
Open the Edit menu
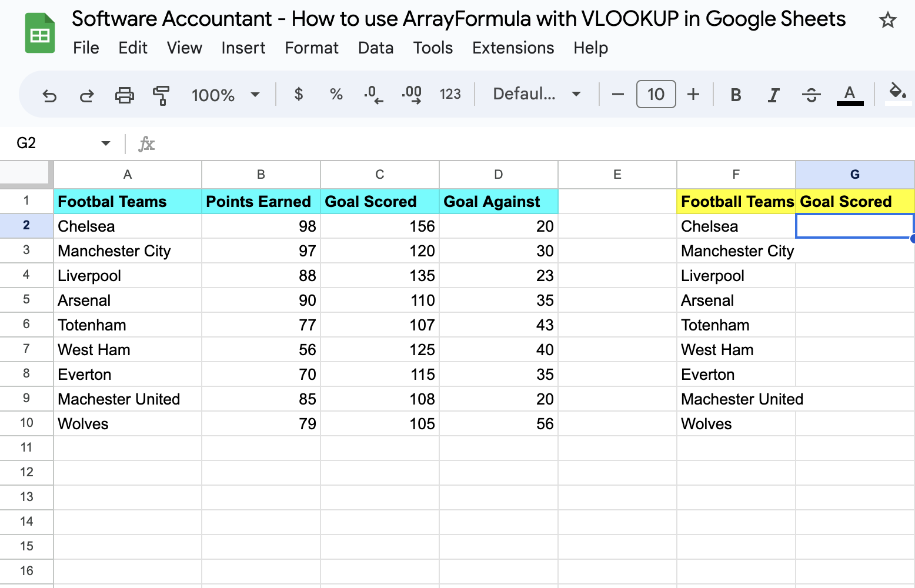133,48
